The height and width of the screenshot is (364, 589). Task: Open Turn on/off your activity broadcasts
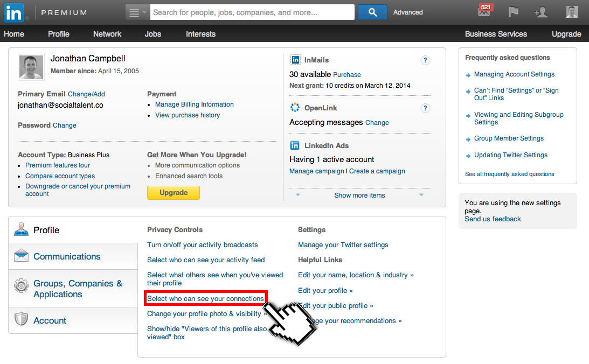(x=203, y=244)
